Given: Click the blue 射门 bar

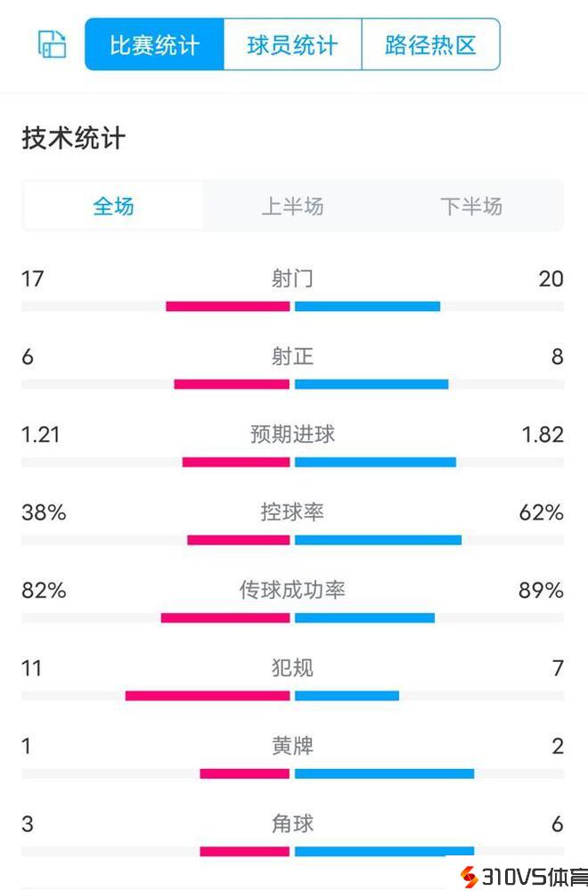Looking at the screenshot, I should tap(367, 307).
